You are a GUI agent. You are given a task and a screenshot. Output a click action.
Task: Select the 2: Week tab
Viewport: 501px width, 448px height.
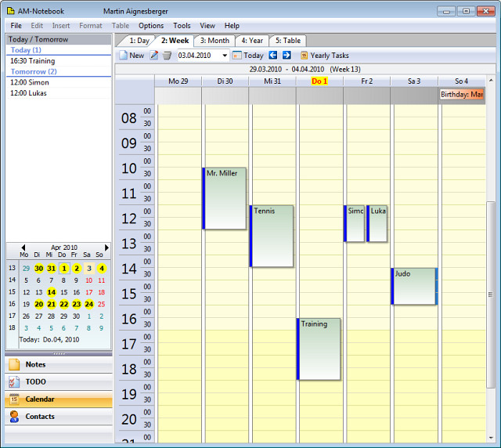175,41
